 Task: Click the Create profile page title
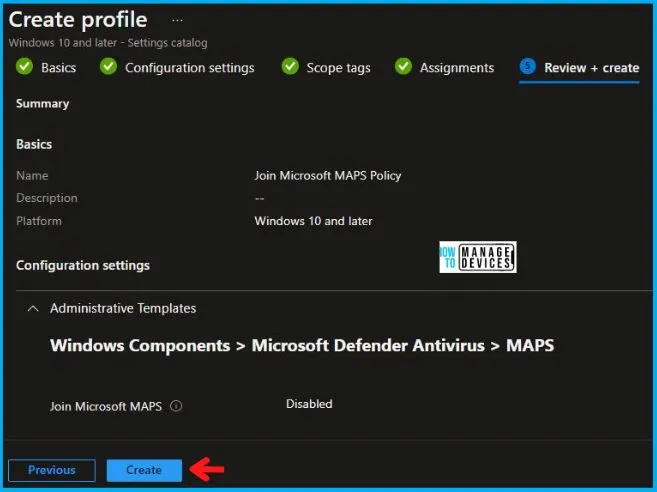[x=78, y=20]
